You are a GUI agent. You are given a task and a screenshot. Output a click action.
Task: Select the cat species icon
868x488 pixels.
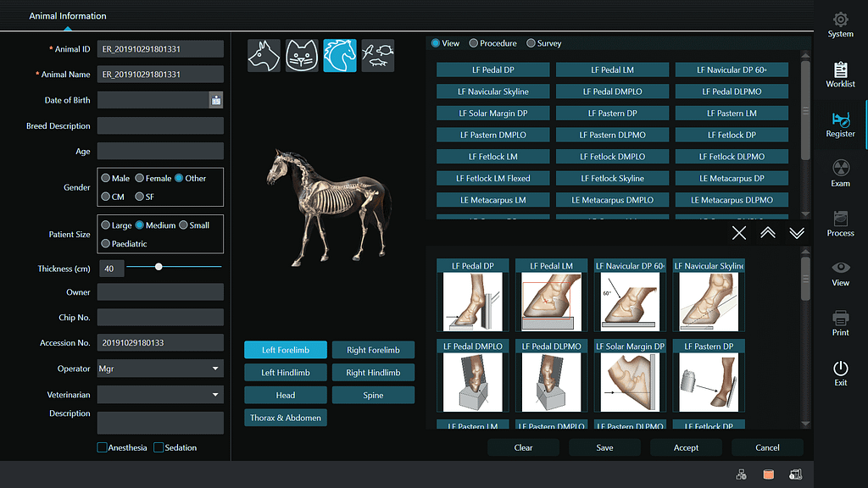tap(302, 56)
